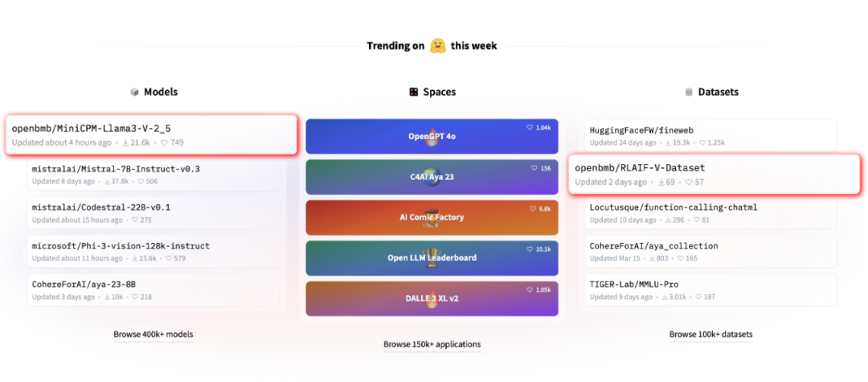Open the openbmb/MiniCPM-Llama3-V-2_5 model
868x382 pixels.
tap(92, 129)
